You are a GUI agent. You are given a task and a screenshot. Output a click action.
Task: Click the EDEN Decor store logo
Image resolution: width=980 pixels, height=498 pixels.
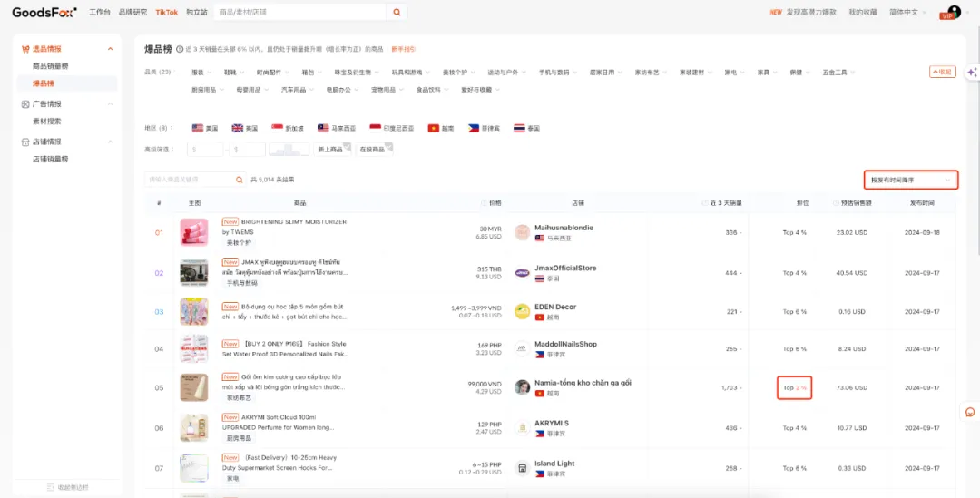522,311
